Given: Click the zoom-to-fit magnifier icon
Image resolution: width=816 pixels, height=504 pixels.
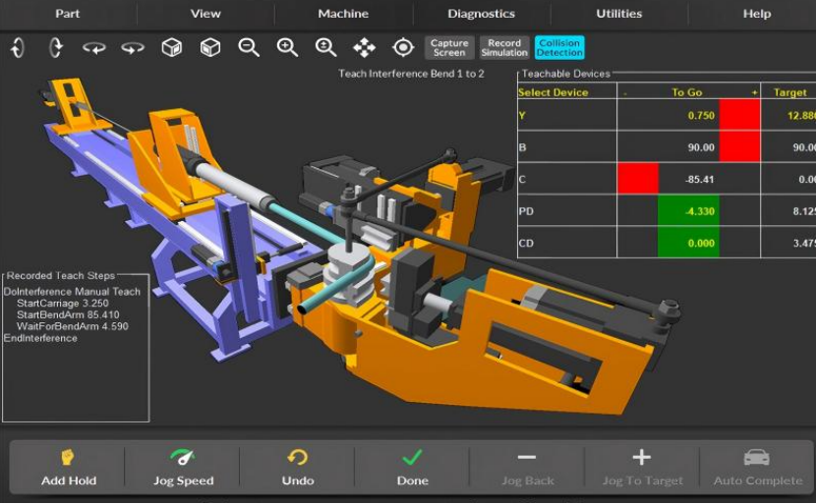Looking at the screenshot, I should click(325, 48).
